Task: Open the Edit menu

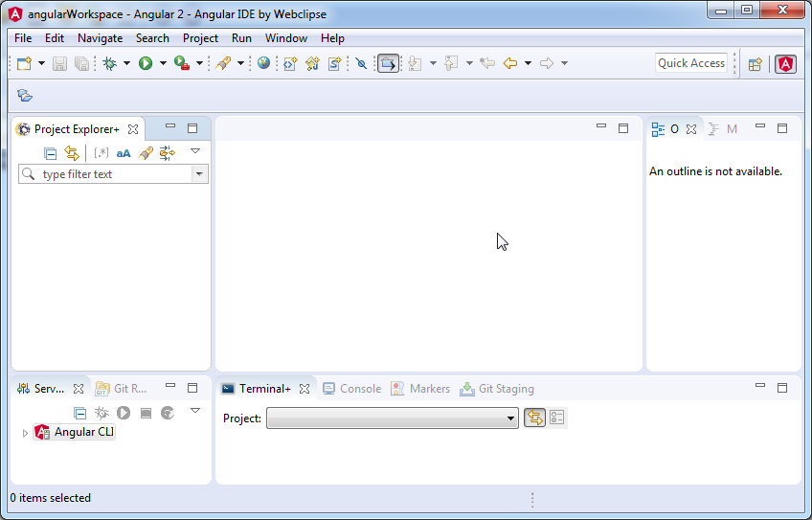Action: click(x=55, y=38)
